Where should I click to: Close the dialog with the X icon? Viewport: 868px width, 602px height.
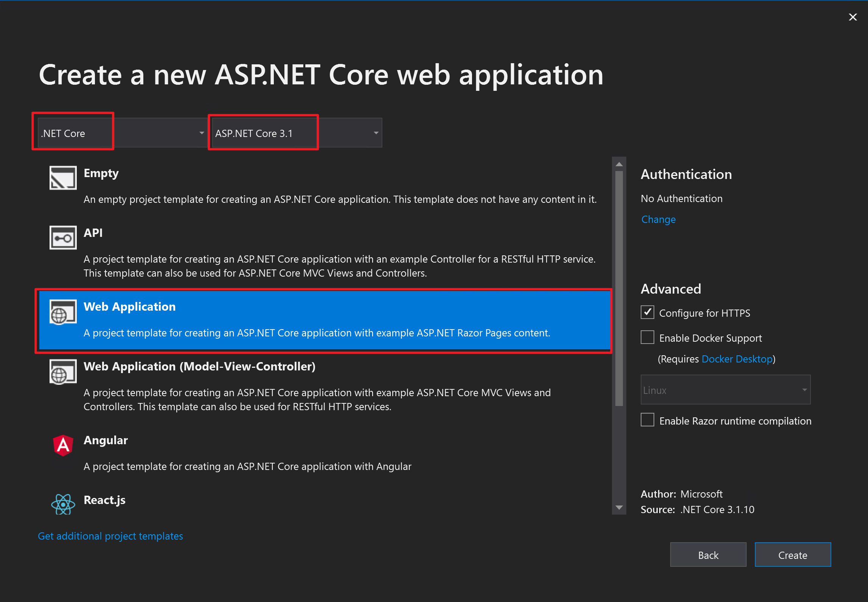pyautogui.click(x=852, y=17)
